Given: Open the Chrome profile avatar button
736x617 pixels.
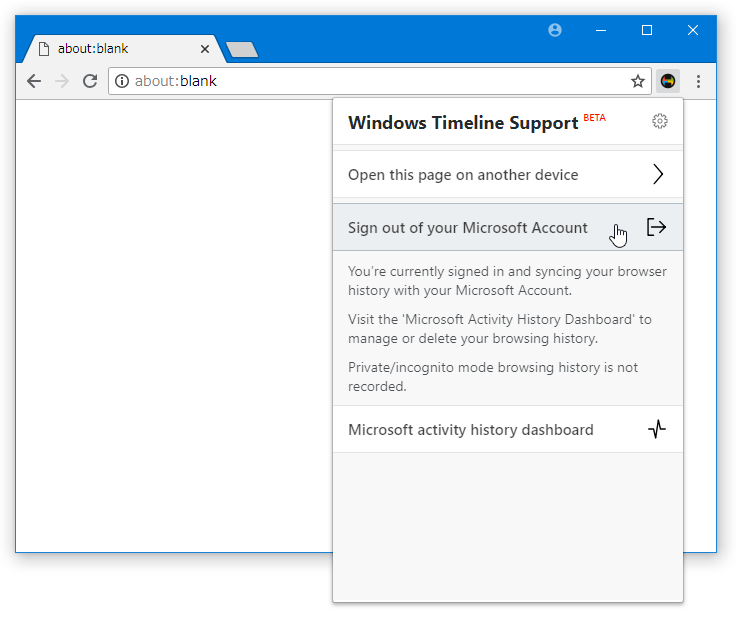Looking at the screenshot, I should coord(554,30).
